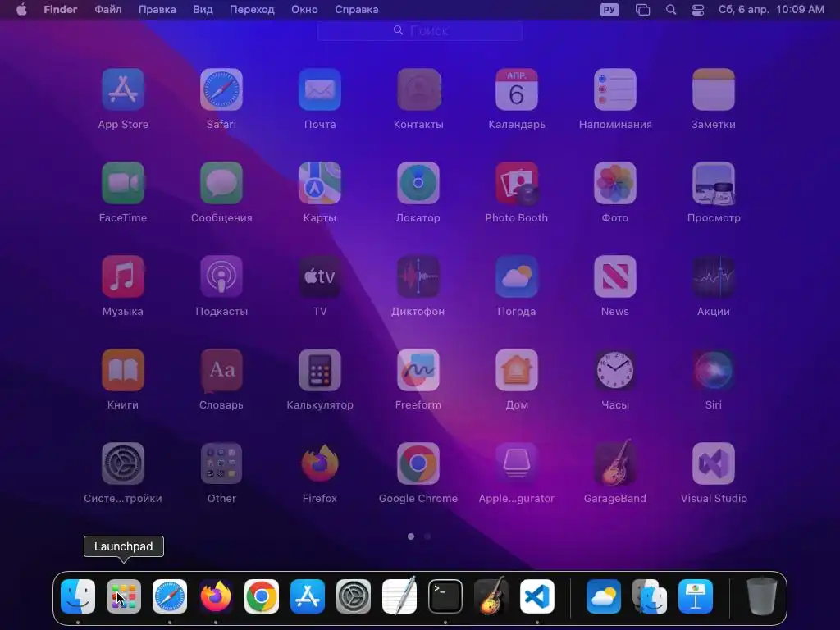
Task: Open Weather from the Dock
Action: pyautogui.click(x=604, y=596)
